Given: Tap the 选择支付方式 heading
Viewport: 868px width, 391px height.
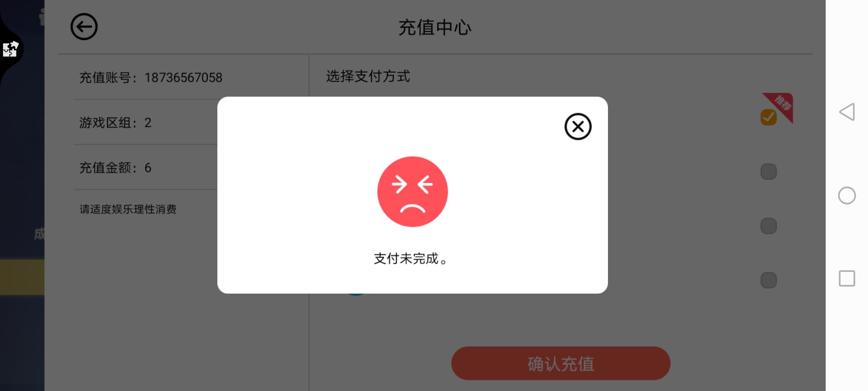Looking at the screenshot, I should 368,76.
